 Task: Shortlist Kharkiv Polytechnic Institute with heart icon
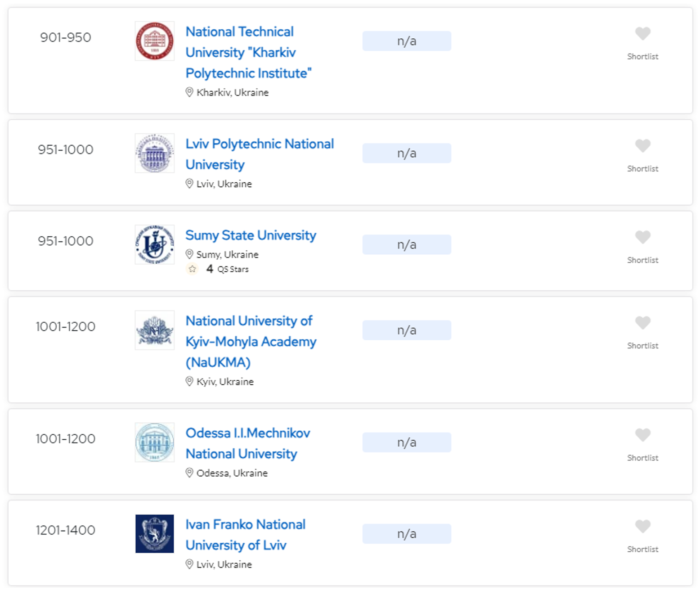point(642,34)
